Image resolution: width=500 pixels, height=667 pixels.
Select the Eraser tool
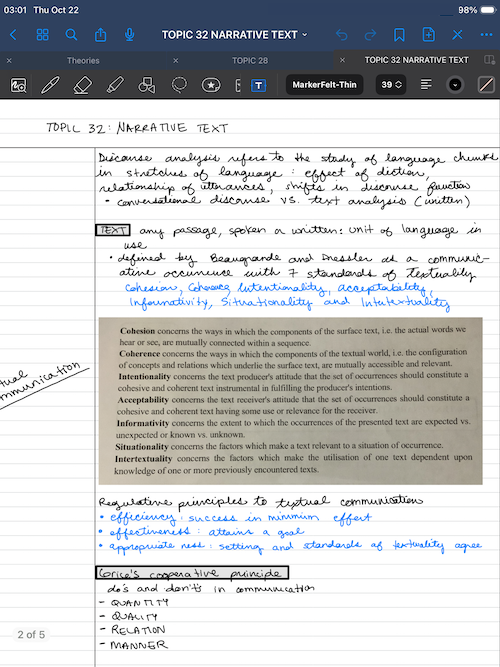pyautogui.click(x=83, y=85)
